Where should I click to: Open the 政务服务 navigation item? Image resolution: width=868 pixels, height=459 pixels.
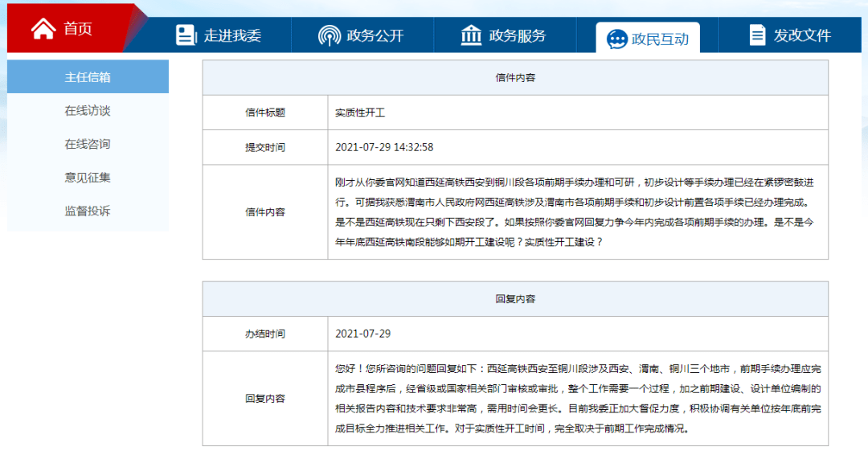[504, 35]
